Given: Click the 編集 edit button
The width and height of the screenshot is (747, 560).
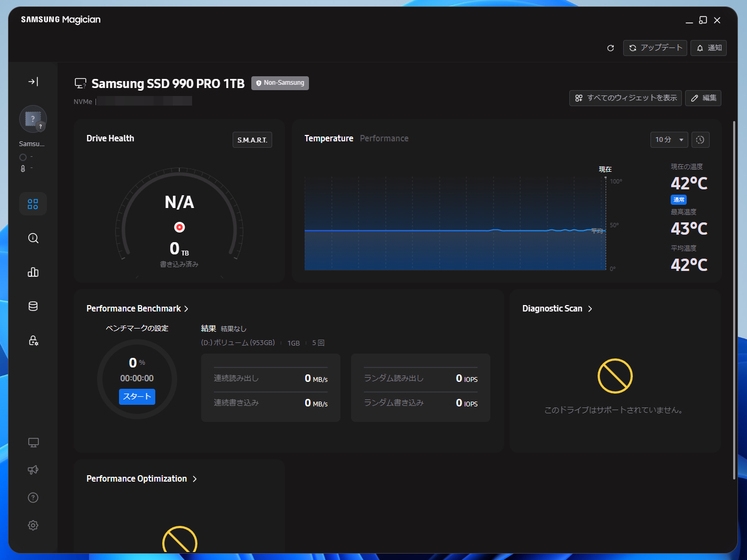Looking at the screenshot, I should [x=703, y=98].
